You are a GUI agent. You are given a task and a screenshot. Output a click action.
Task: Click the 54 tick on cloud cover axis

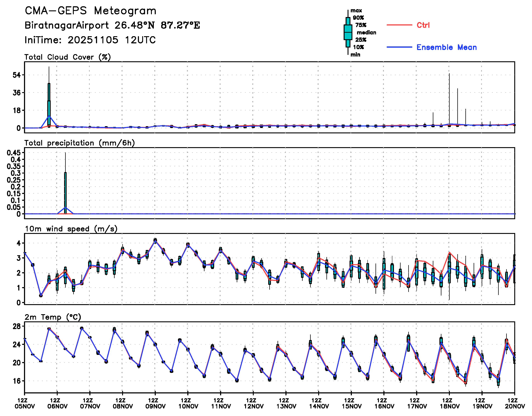pos(17,75)
